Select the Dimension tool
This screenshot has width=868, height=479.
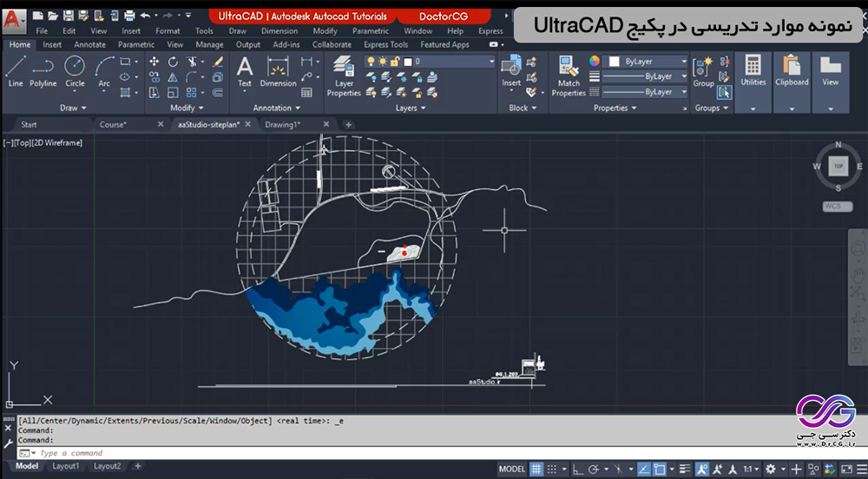278,72
